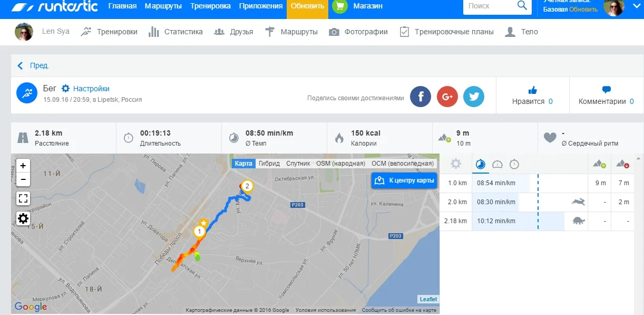Click the splits panel scrollbar arrow
The image size is (644, 315).
(639, 158)
